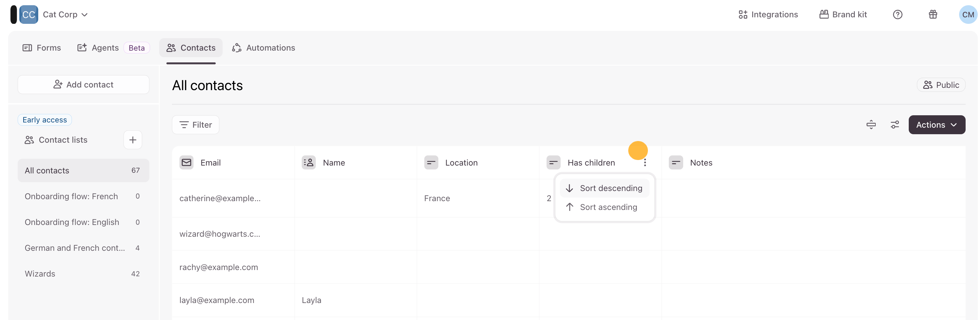Open the column settings sliders icon

coord(894,125)
